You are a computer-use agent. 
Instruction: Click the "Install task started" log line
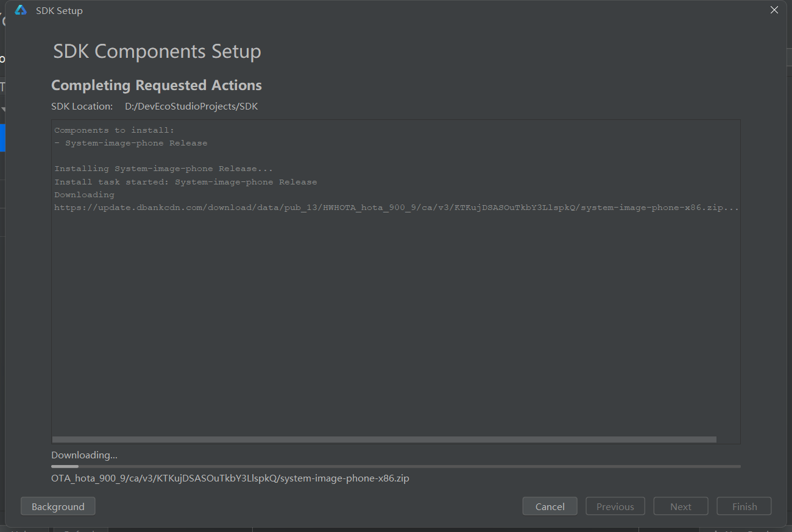point(186,182)
